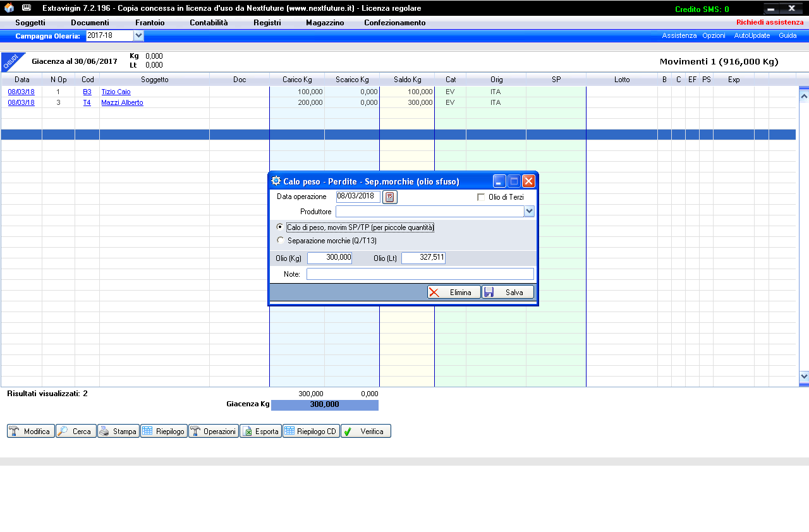
Task: Open the Mazzi Alberto subject link
Action: click(x=122, y=102)
